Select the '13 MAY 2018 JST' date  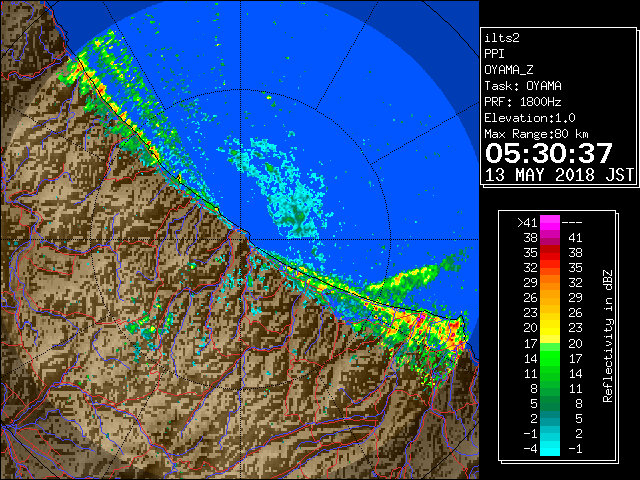tap(560, 175)
